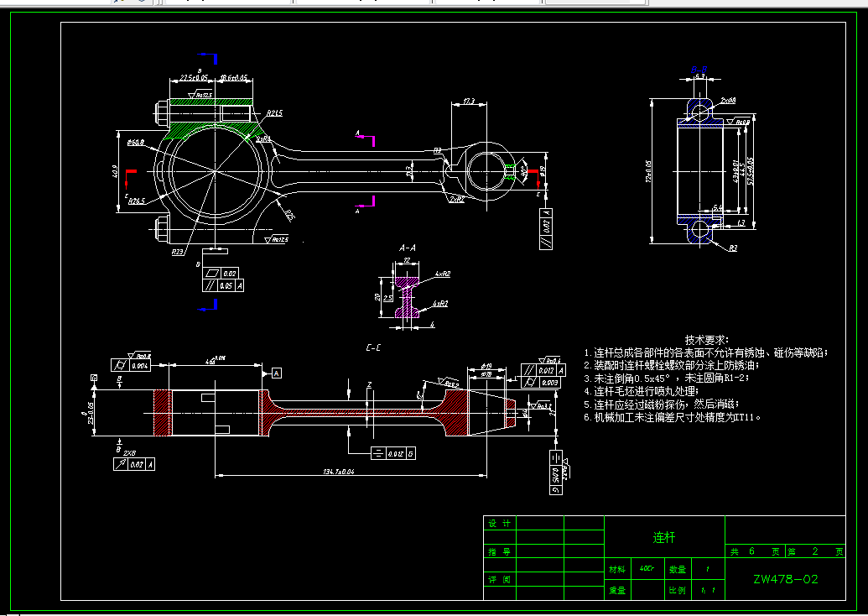Click the datum G box at C-C left
The width and height of the screenshot is (868, 616).
pos(95,378)
